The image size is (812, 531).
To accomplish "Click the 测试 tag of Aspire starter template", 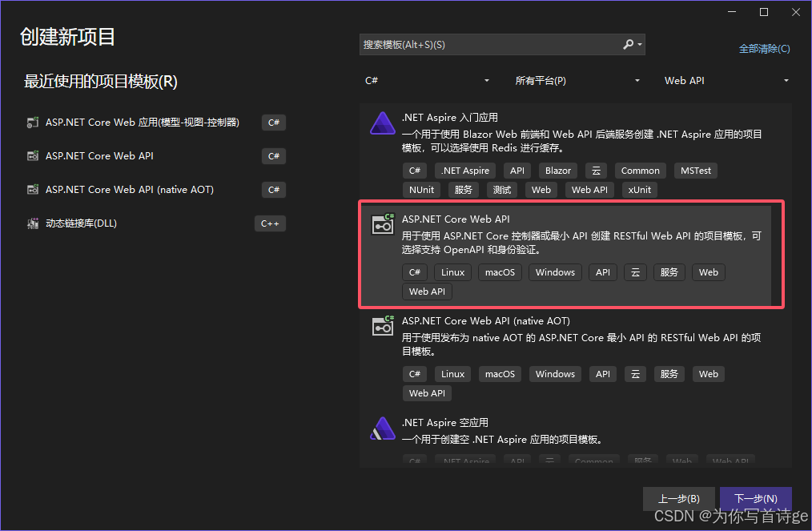I will pos(502,190).
